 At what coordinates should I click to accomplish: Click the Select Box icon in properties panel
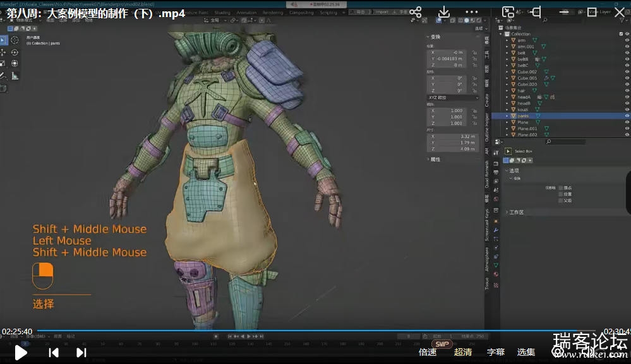pyautogui.click(x=508, y=151)
